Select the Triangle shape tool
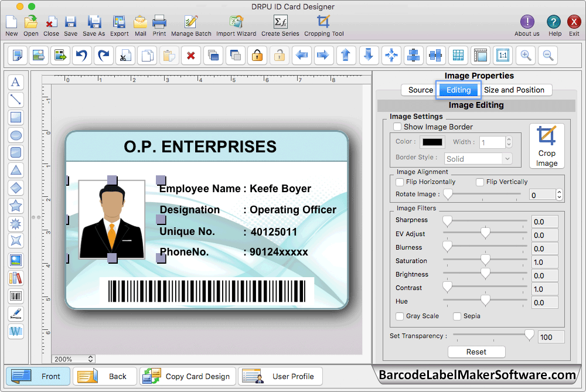The width and height of the screenshot is (586, 392). pyautogui.click(x=16, y=171)
